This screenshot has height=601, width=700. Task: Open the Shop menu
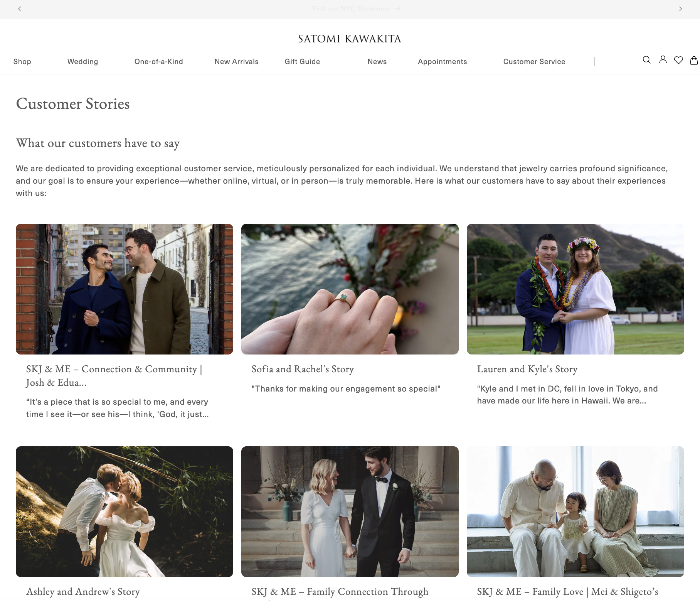22,62
